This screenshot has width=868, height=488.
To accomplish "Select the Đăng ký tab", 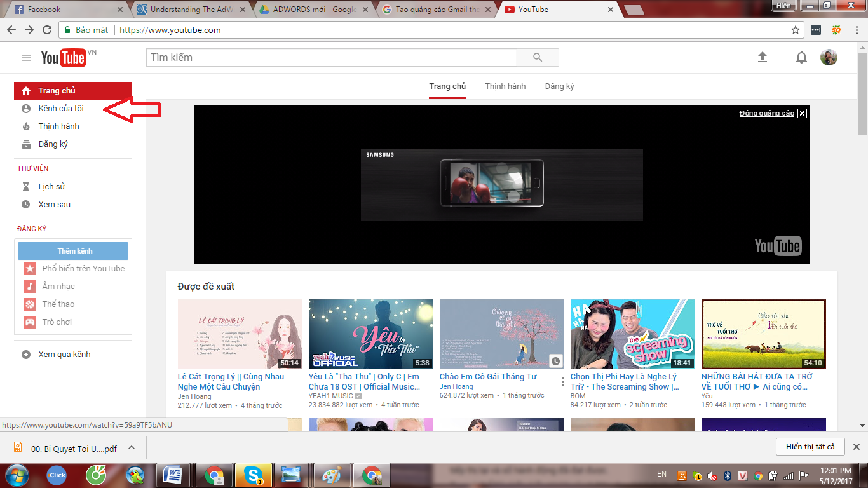I will [559, 86].
